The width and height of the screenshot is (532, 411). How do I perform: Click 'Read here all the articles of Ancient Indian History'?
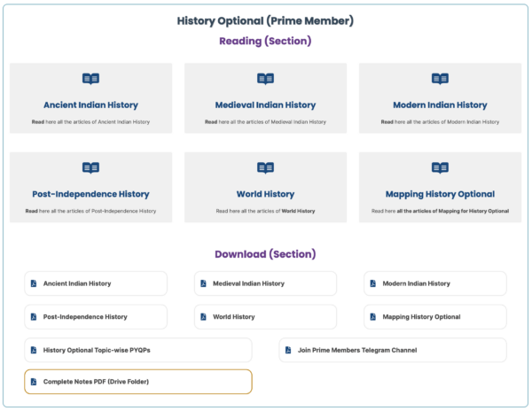click(90, 122)
